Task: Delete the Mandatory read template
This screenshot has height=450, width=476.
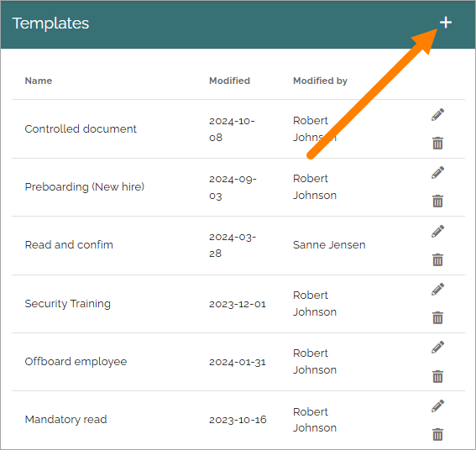Action: point(437,434)
